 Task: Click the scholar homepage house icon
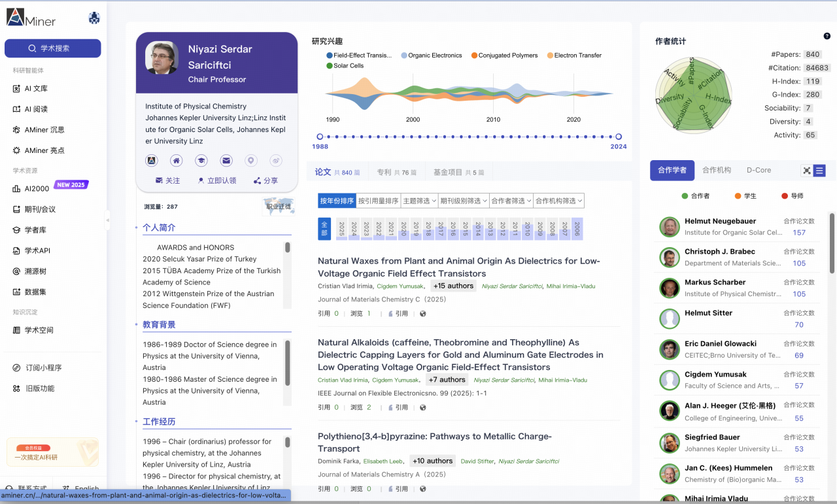pyautogui.click(x=176, y=160)
